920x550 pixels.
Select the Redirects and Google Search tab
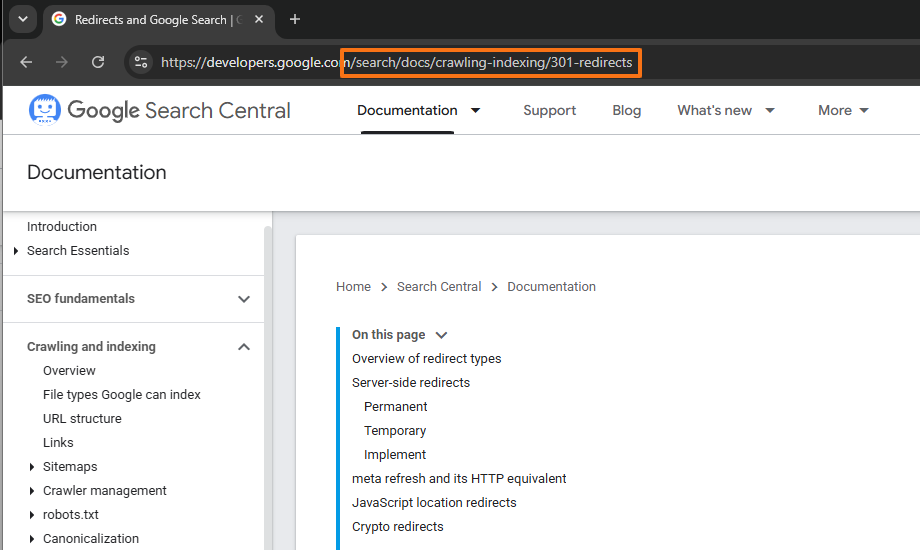(x=158, y=19)
